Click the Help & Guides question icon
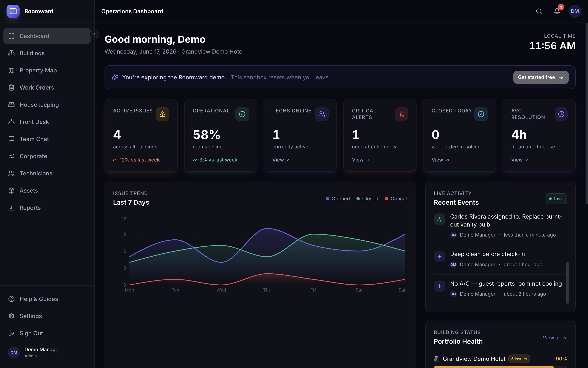 click(x=11, y=299)
